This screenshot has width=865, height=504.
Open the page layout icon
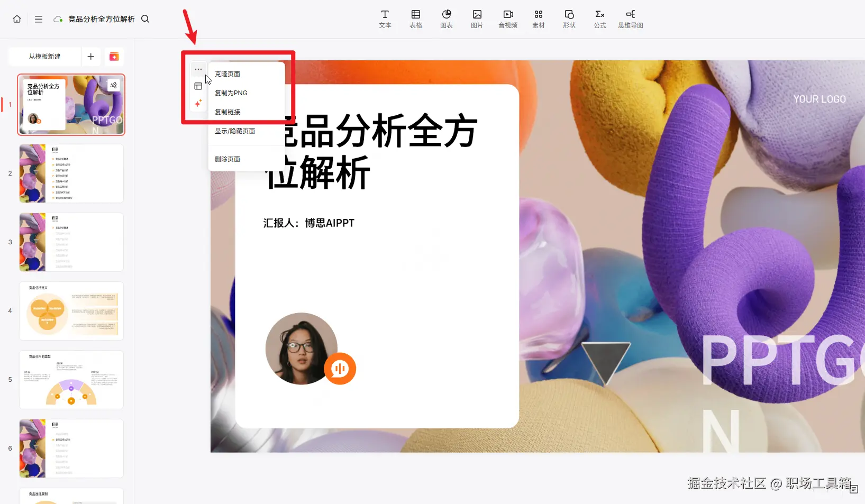[198, 86]
